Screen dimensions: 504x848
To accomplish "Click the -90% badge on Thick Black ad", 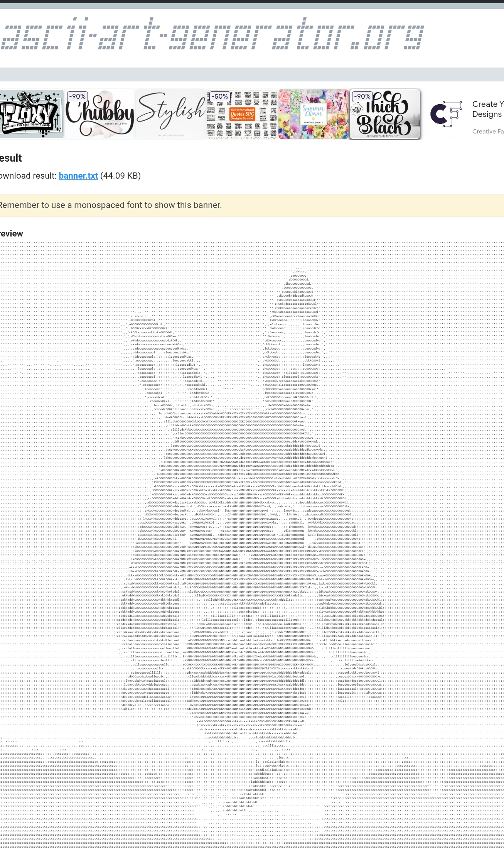I will 362,96.
